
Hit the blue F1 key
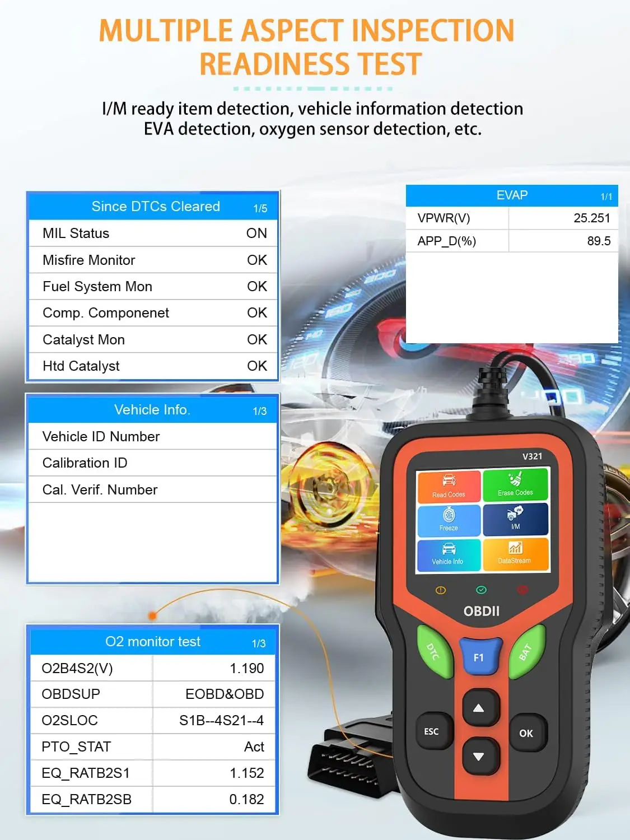click(479, 657)
